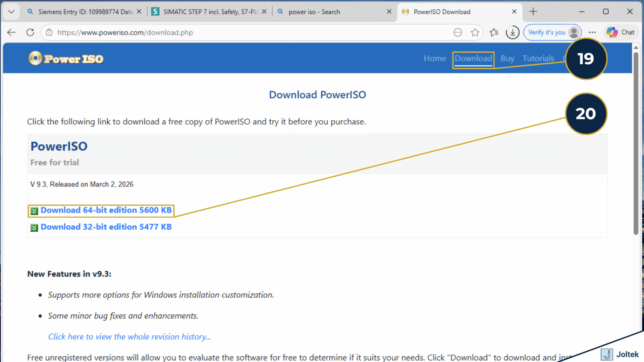Viewport: 644px width, 362px height.
Task: Click the green download icon beside 32-bit edition
Action: click(34, 228)
